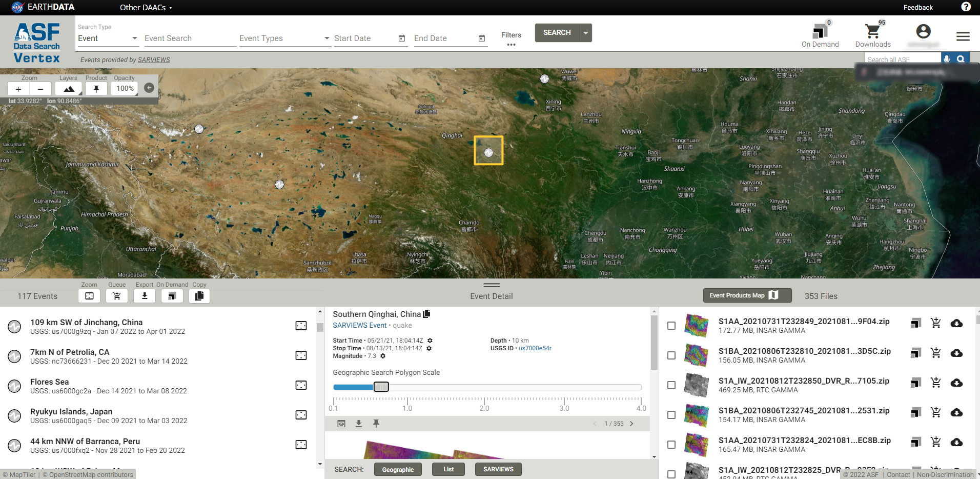Open the SARVIEWS provider link
The width and height of the screenshot is (980, 479).
coord(154,60)
